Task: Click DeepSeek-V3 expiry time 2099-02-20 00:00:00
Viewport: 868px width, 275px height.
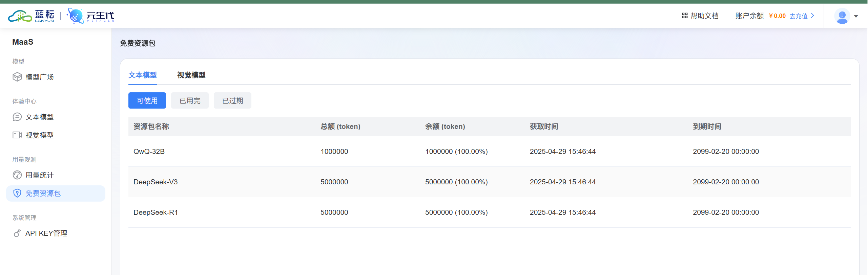Action: point(726,182)
